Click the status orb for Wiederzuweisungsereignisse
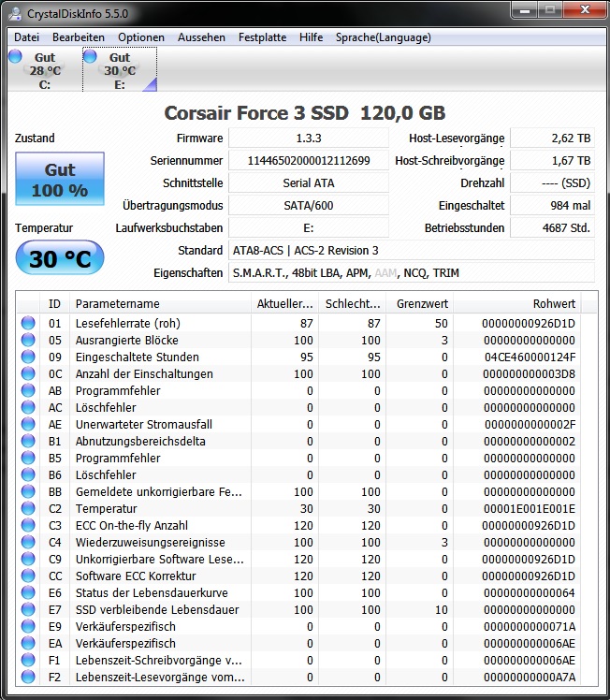 28,542
